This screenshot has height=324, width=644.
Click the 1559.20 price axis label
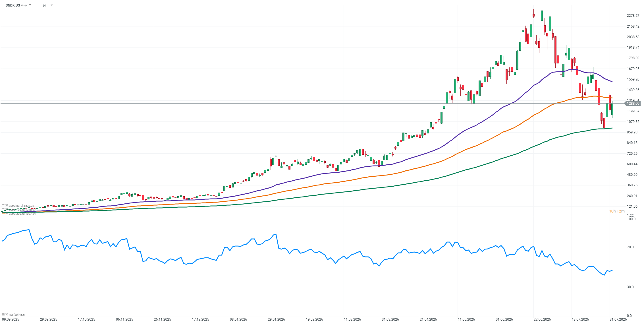633,79
